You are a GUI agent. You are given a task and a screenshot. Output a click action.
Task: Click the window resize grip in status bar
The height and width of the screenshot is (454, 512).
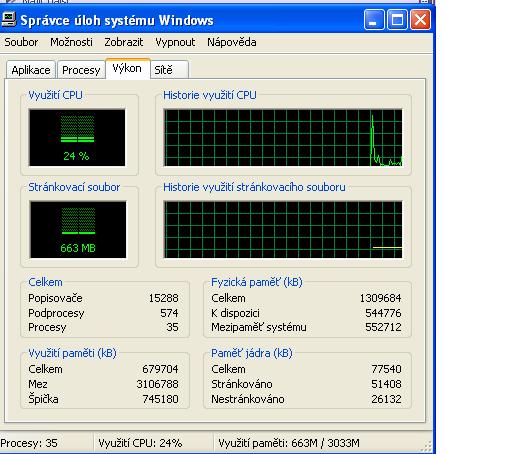427,446
